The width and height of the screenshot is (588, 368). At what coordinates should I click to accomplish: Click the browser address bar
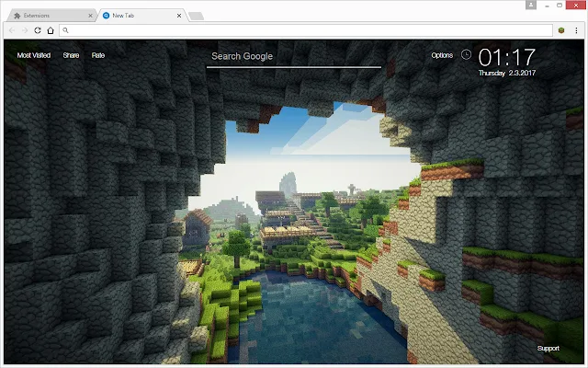306,30
